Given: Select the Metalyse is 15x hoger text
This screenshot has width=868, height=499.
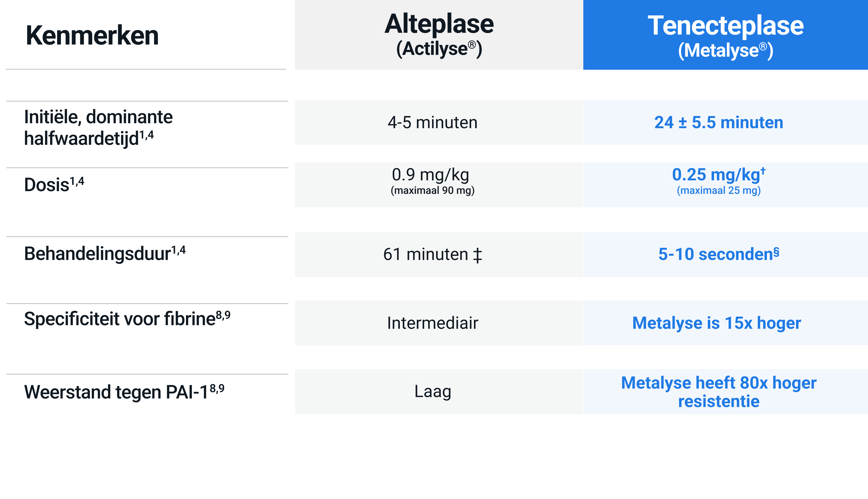Looking at the screenshot, I should coord(716,323).
